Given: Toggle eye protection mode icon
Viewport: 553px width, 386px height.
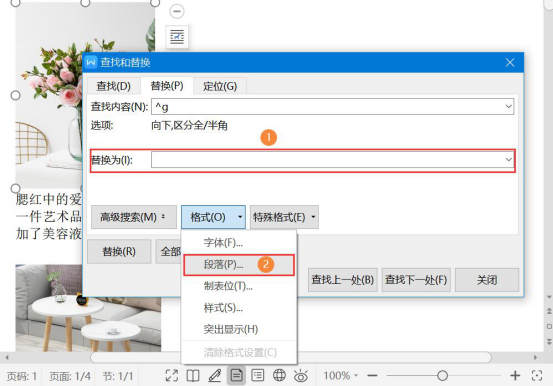Looking at the screenshot, I should click(x=301, y=375).
